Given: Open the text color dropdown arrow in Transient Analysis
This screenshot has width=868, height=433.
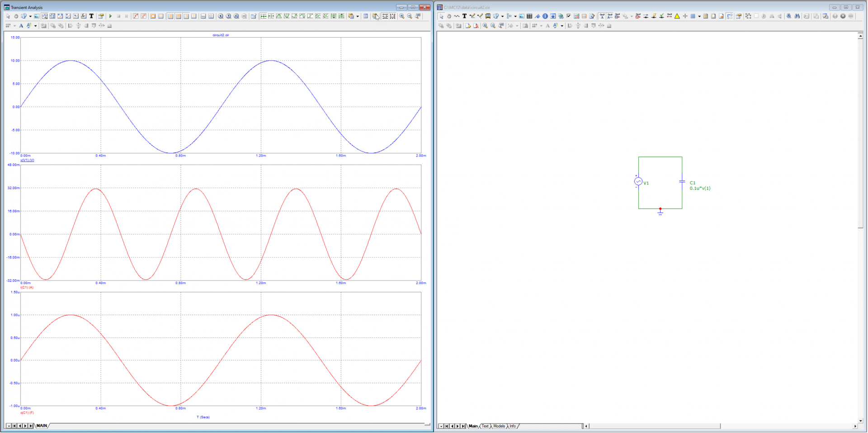Looking at the screenshot, I should point(35,26).
